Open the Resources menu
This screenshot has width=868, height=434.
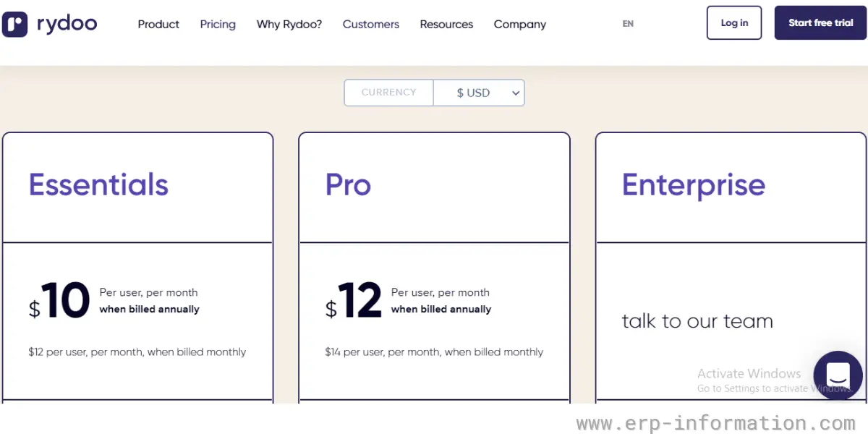tap(446, 24)
